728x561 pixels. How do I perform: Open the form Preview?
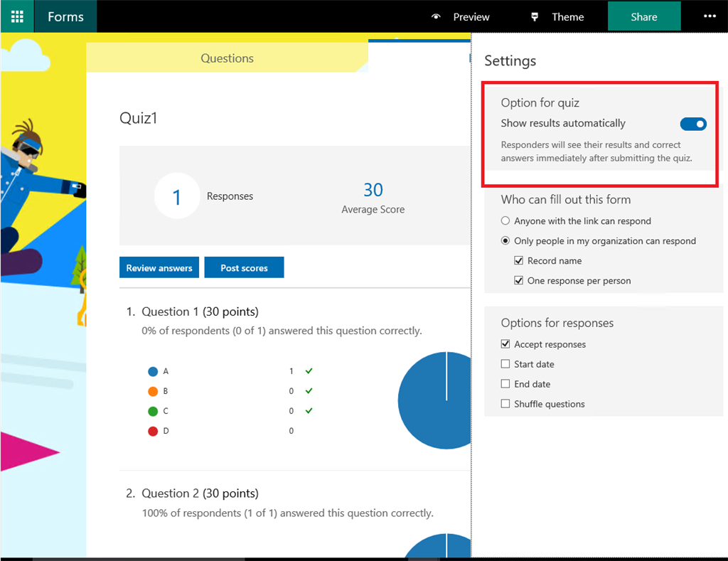coord(471,17)
